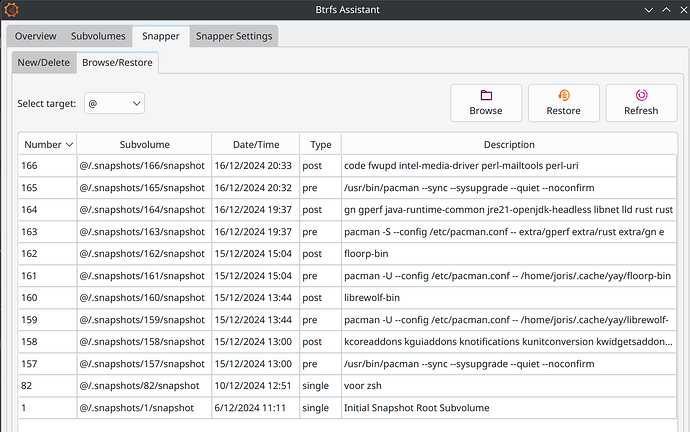
Task: Select snapshot number 162 cell
Action: coord(48,254)
